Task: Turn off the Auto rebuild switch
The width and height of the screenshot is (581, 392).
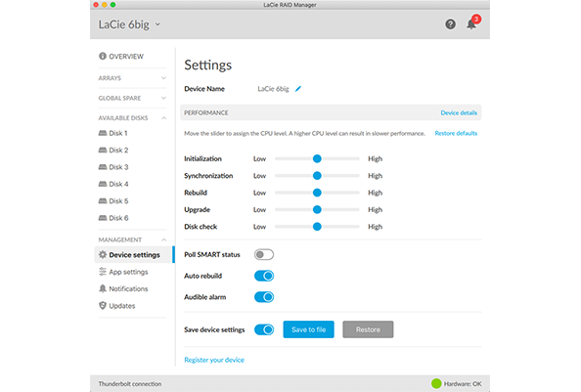Action: (264, 276)
